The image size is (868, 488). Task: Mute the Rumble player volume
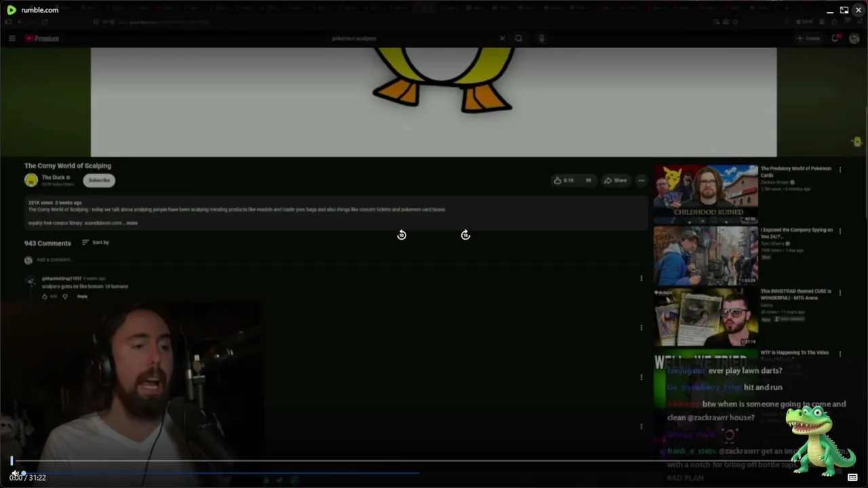(x=15, y=473)
